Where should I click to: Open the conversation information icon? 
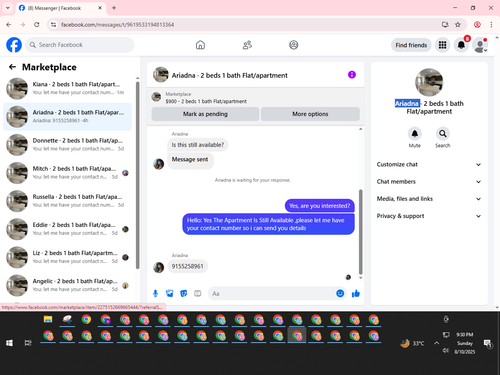[352, 75]
